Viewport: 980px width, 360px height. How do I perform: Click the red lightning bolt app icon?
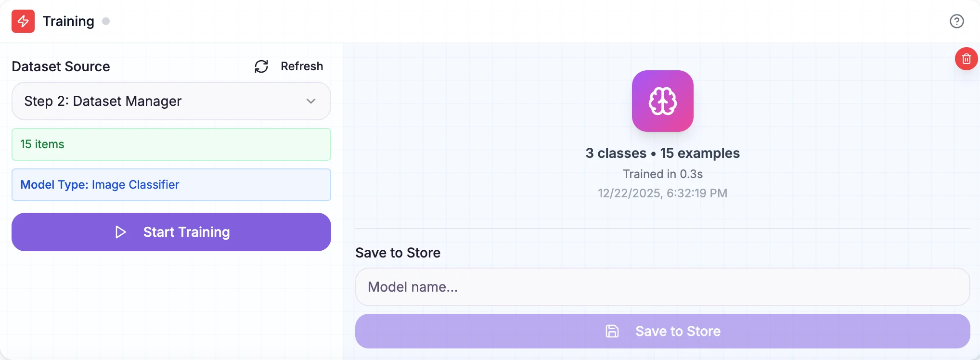(x=23, y=21)
